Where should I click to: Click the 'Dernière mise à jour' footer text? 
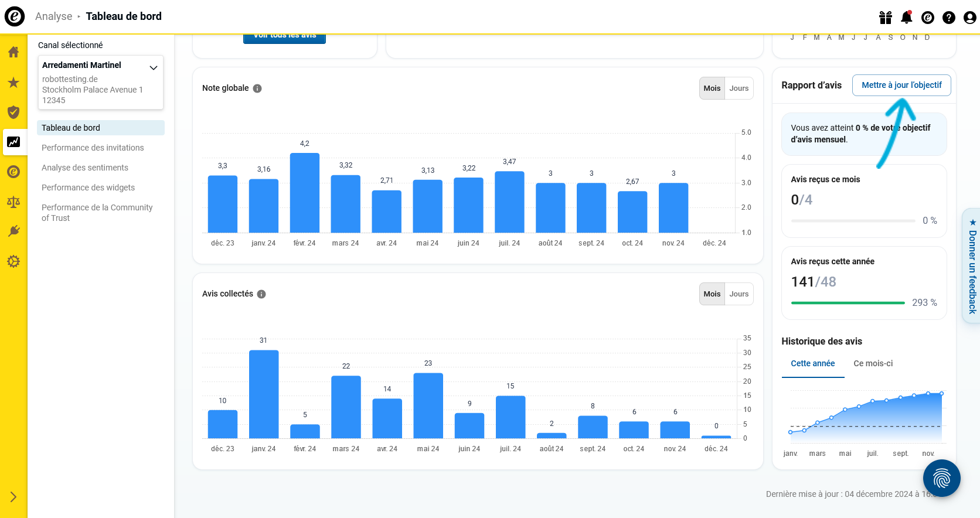click(853, 494)
